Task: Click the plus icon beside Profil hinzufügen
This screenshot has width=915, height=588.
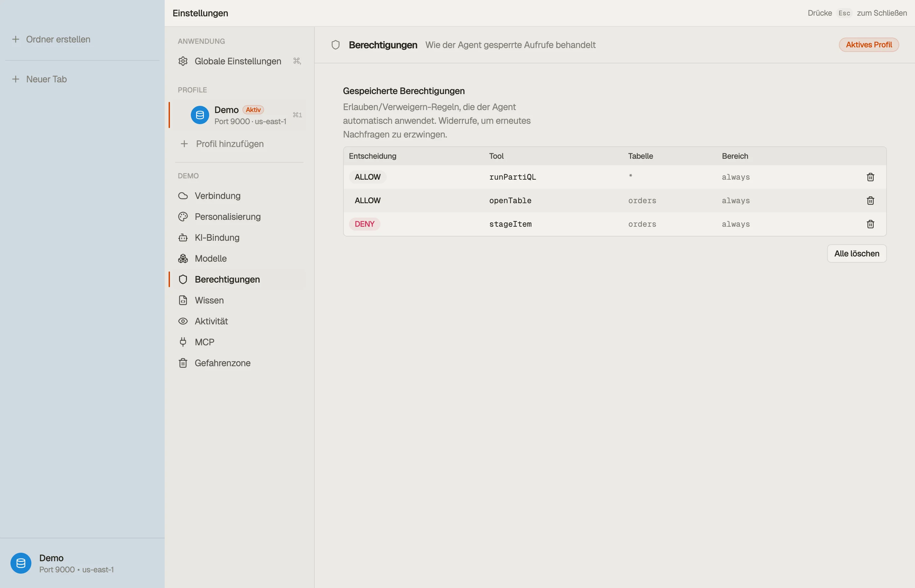Action: pyautogui.click(x=184, y=144)
